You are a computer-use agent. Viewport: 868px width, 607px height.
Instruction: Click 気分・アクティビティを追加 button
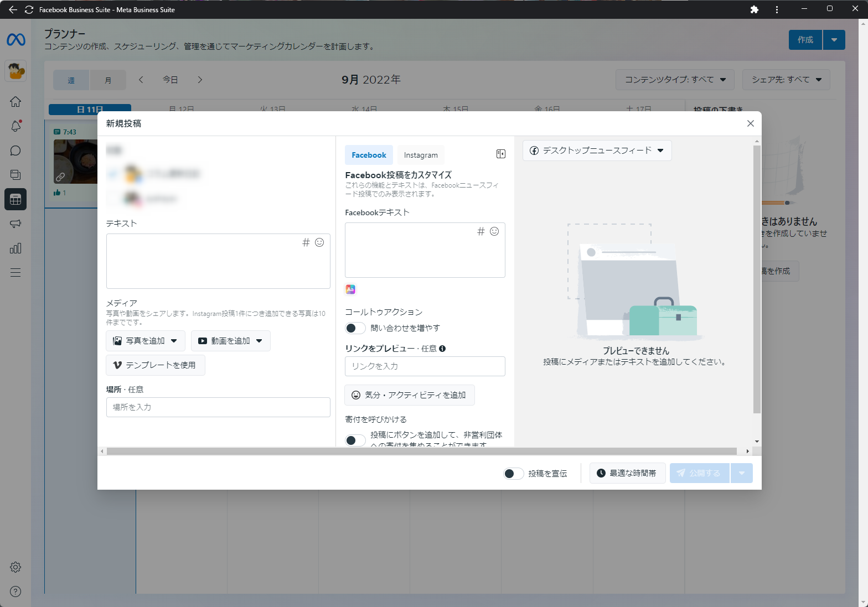coord(410,395)
